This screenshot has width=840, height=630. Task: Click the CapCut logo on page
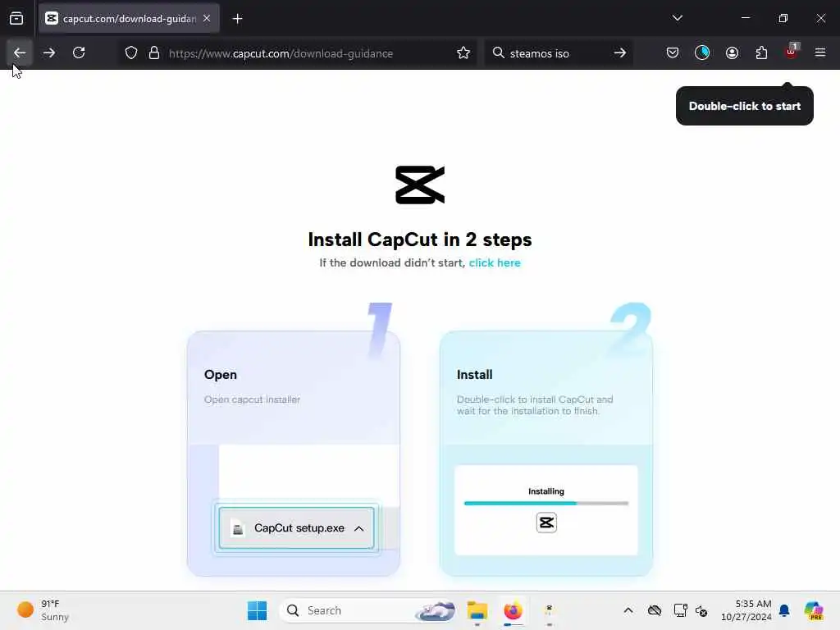[x=420, y=185]
